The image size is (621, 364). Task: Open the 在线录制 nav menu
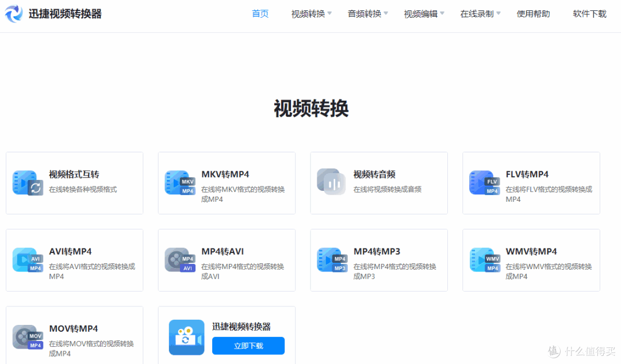pyautogui.click(x=477, y=14)
